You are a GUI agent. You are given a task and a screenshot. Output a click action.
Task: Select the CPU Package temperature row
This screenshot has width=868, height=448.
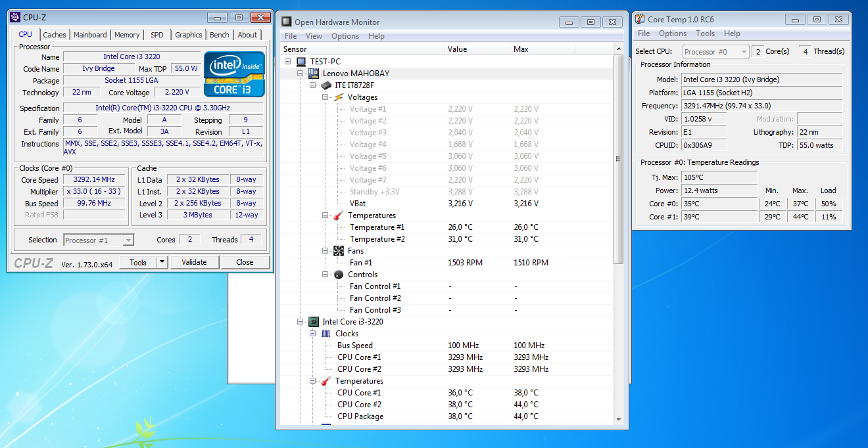446,416
